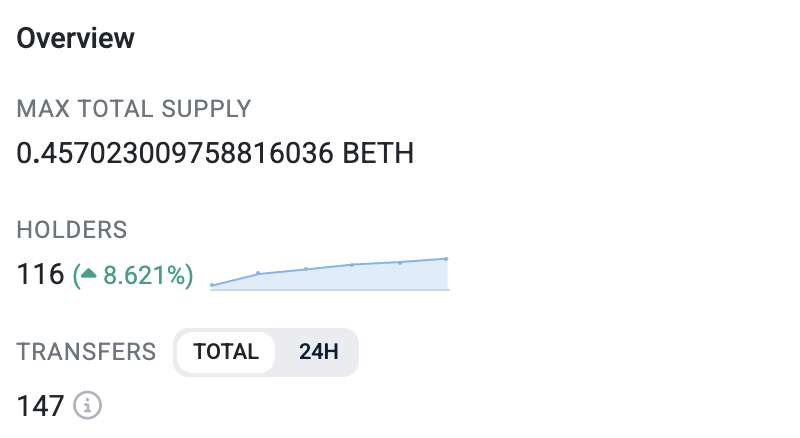Click the 116 holders count

pyautogui.click(x=40, y=275)
